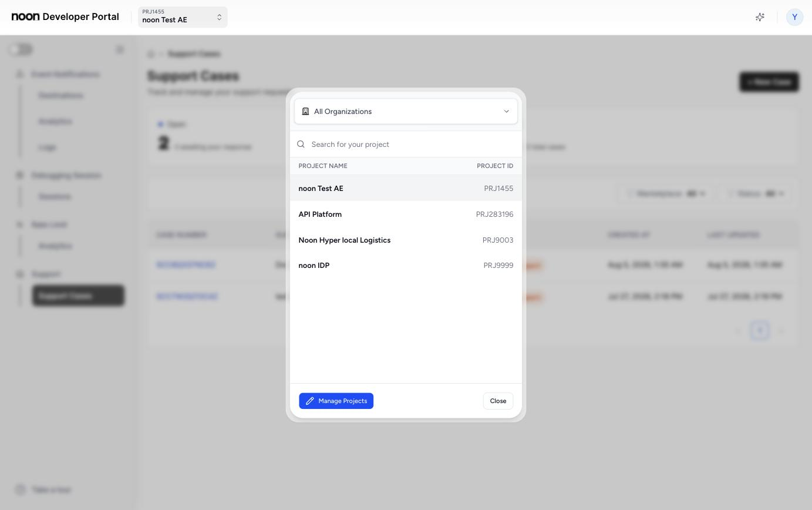Open Sessions under Debugging Session
812x510 pixels.
click(55, 196)
